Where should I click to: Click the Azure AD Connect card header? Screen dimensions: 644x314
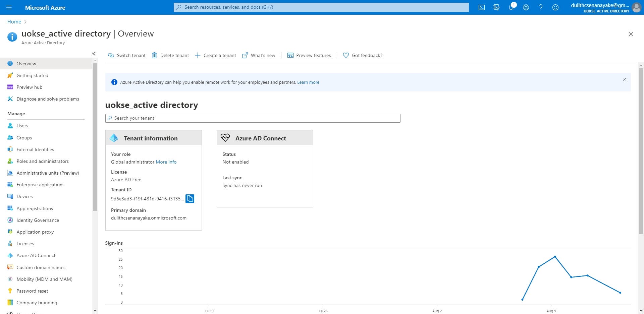click(x=265, y=138)
